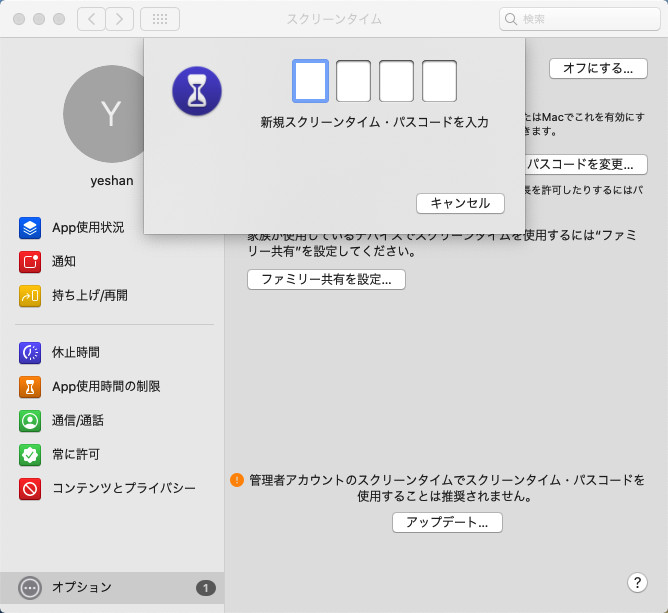Click the ファミリー共有を設定... button

click(326, 279)
